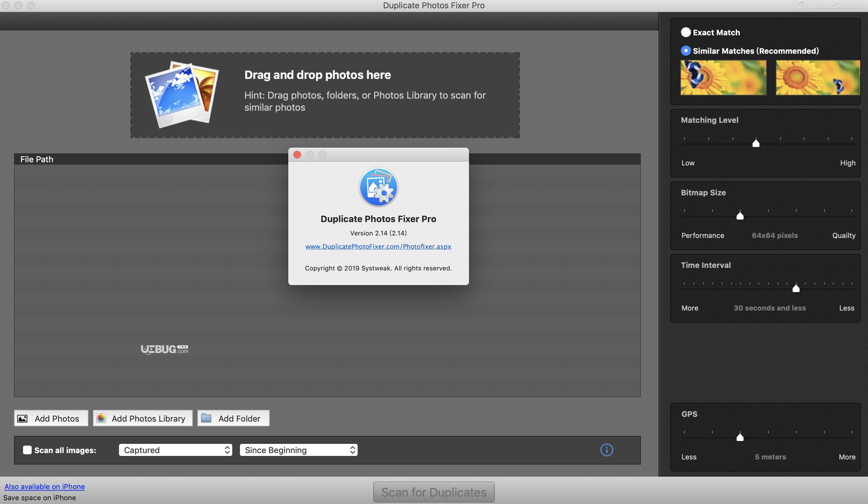Click the butterfly sunflower sample thumbnail
The image size is (868, 504).
[723, 78]
